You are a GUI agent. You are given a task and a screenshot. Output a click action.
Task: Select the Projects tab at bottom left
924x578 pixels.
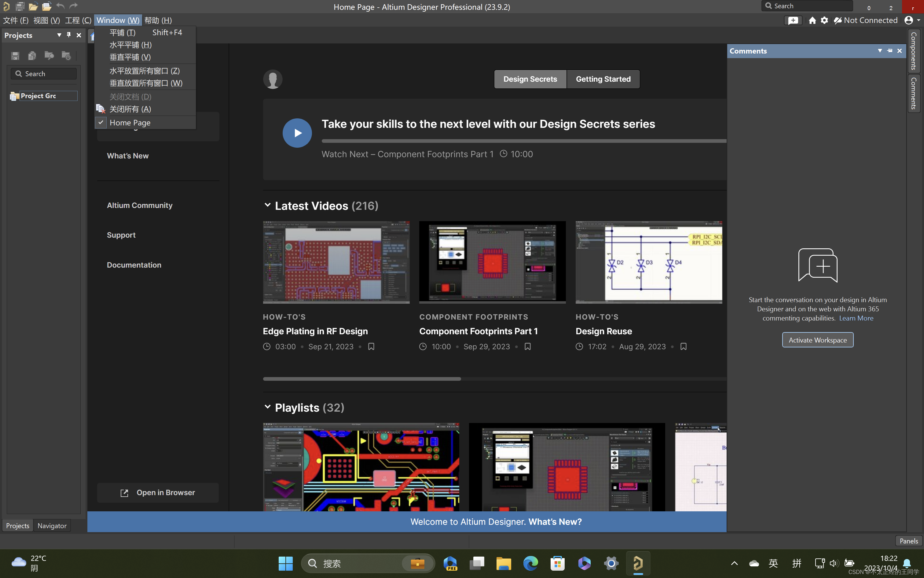17,526
